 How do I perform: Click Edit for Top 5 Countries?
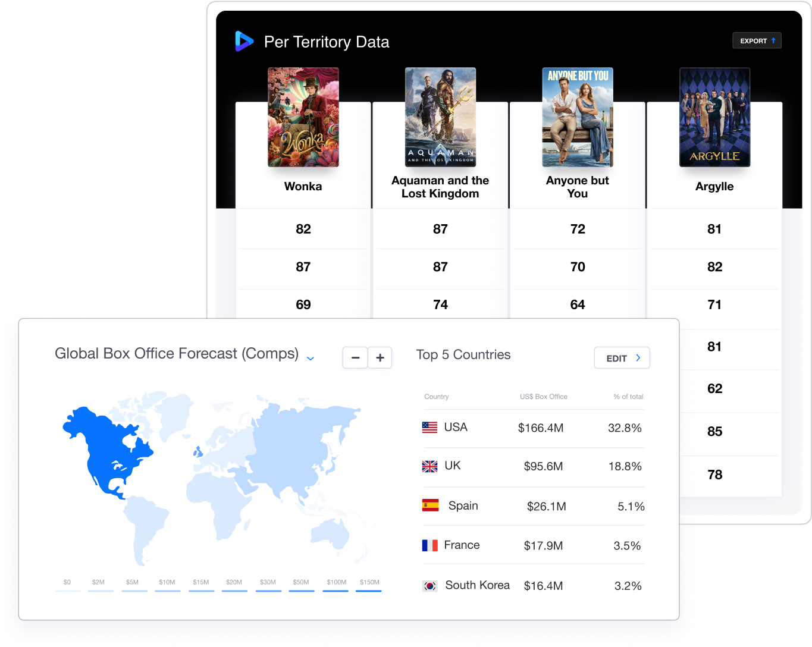pos(622,358)
